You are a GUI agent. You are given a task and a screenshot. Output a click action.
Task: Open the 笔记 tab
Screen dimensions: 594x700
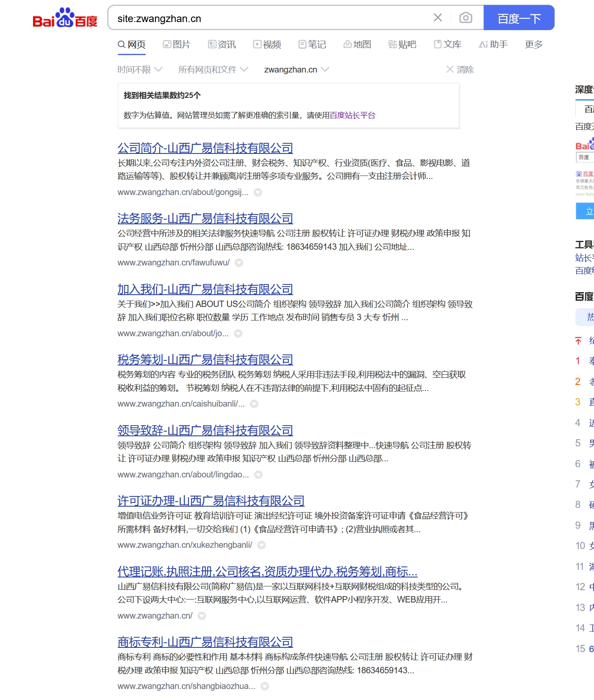(x=312, y=45)
